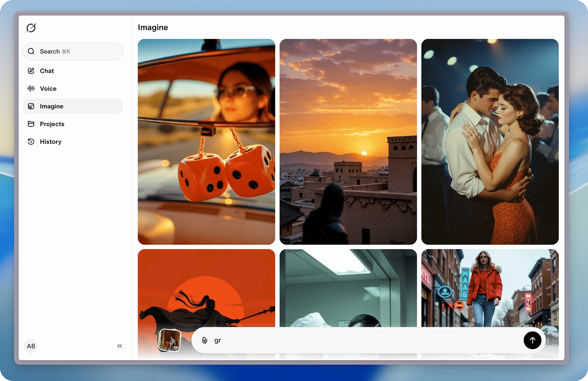Select the attached image thumbnail preview
Screen dimensions: 588x381
click(x=169, y=340)
